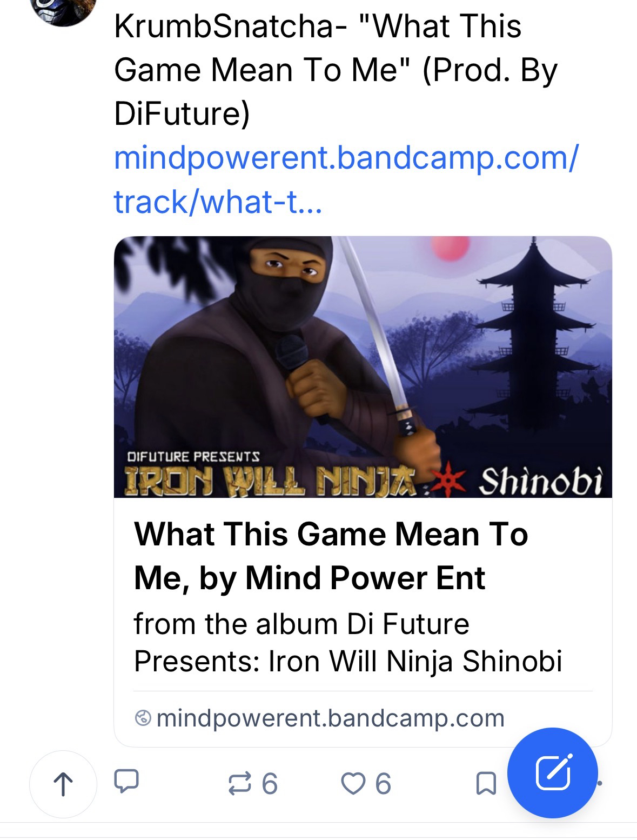
Task: Tap the scroll-to-top arrow button
Action: pyautogui.click(x=63, y=784)
